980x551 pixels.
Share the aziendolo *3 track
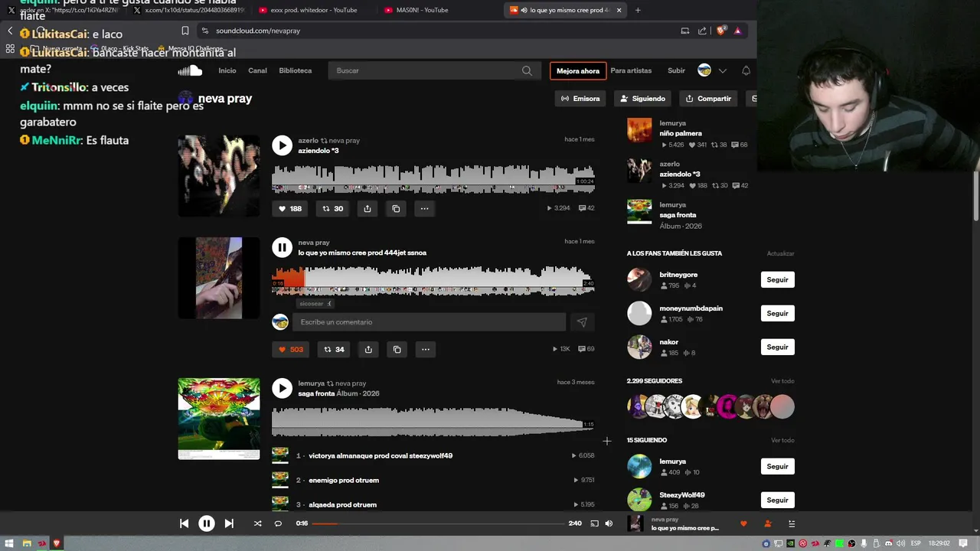pyautogui.click(x=367, y=208)
